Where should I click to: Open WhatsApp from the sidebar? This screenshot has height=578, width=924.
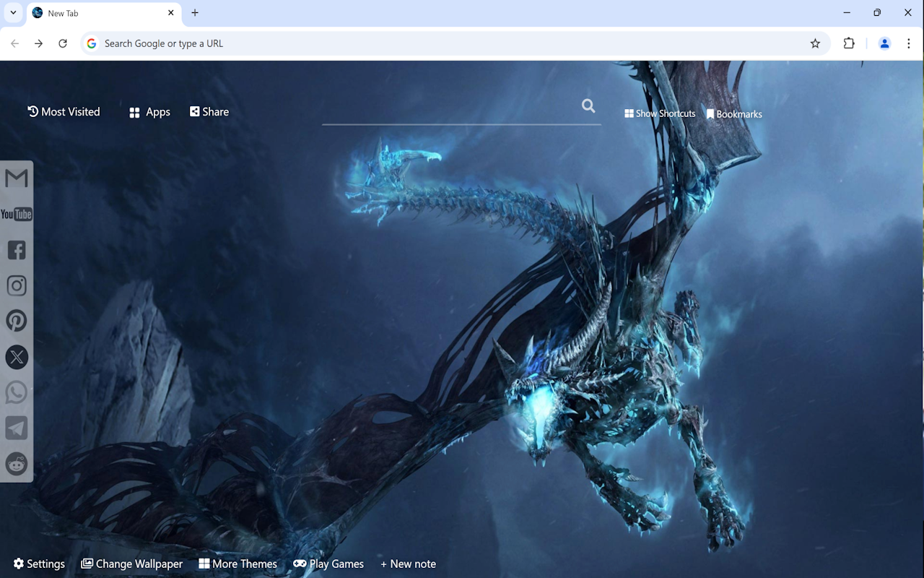(x=16, y=392)
